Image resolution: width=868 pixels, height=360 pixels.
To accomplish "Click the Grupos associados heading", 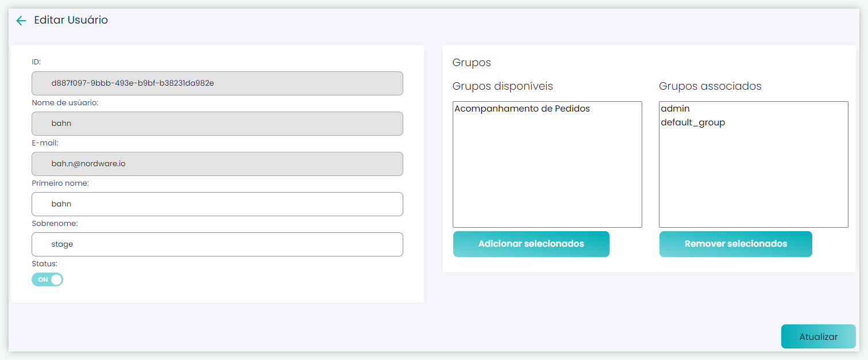I will (x=710, y=86).
